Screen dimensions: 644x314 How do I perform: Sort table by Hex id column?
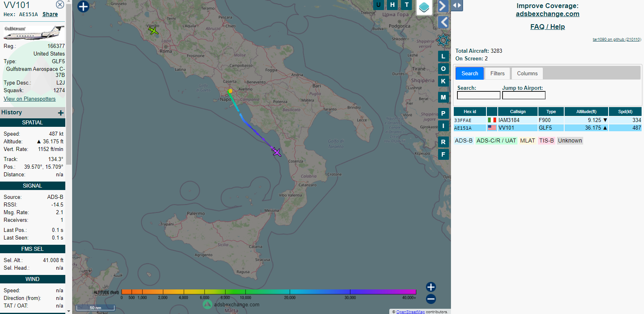click(469, 112)
